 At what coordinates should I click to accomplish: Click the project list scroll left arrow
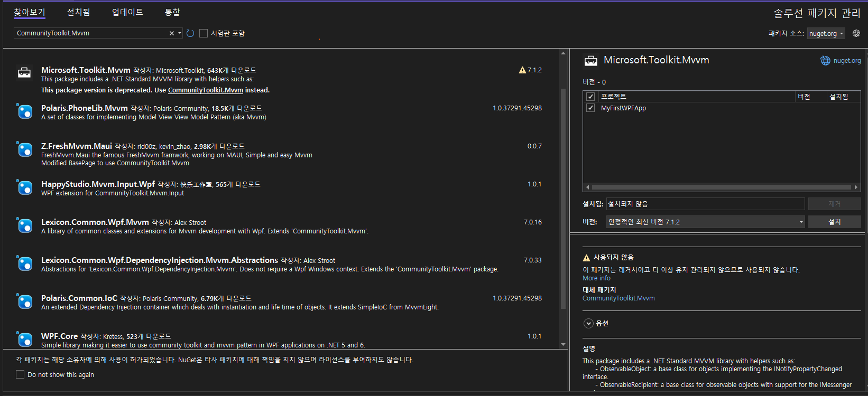(587, 187)
